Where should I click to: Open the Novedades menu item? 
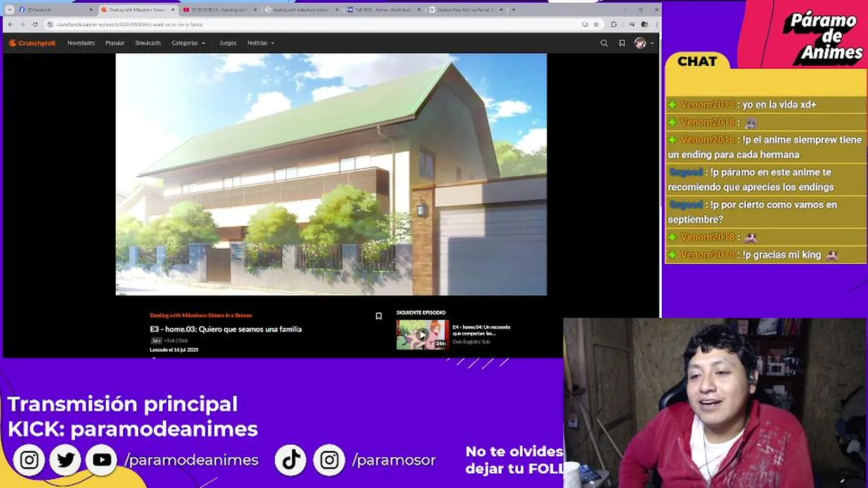(x=81, y=43)
